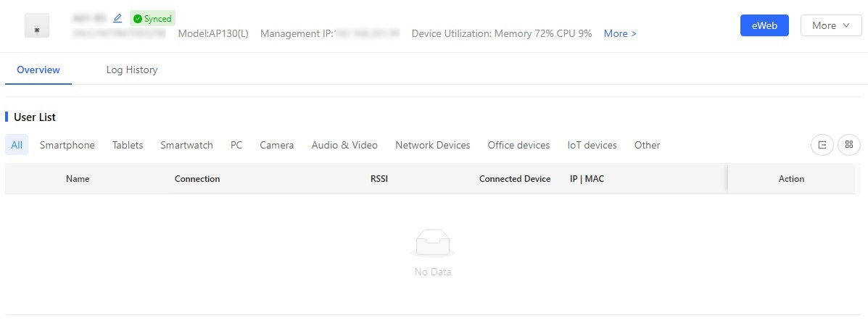Click the pencil edit icon beside device name
868x326 pixels.
pyautogui.click(x=117, y=18)
